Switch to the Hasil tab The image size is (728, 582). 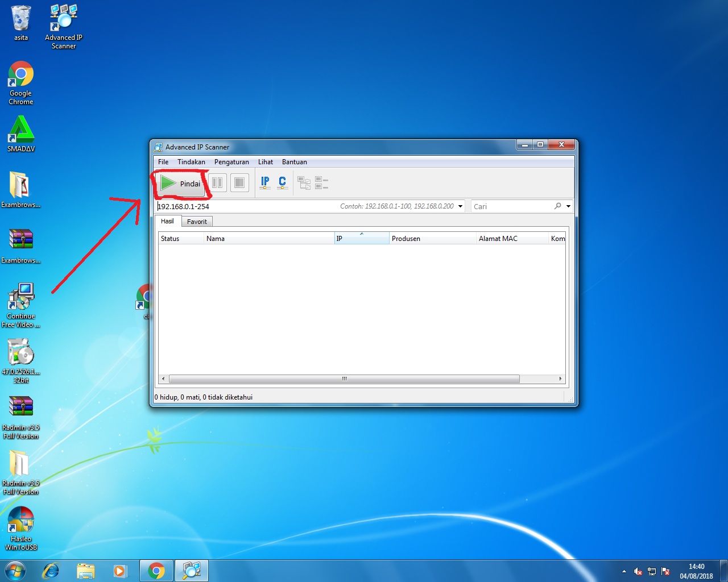[x=168, y=221]
